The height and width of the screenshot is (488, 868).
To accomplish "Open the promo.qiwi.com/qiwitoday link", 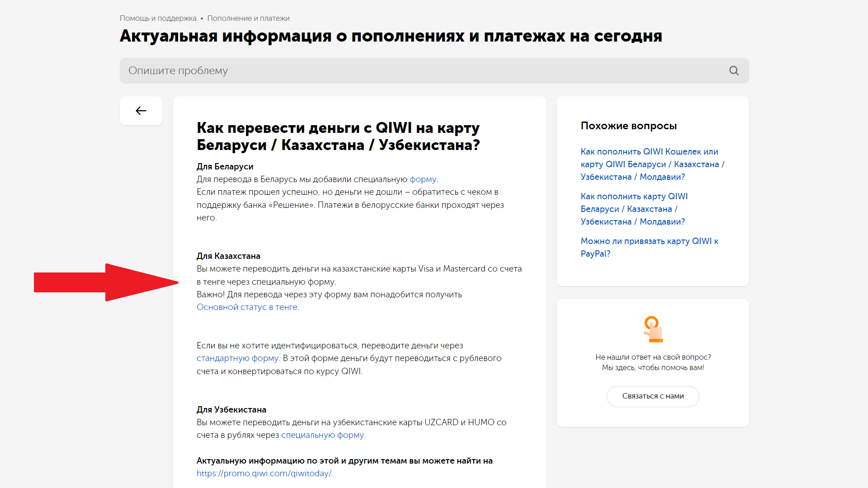I will 264,473.
